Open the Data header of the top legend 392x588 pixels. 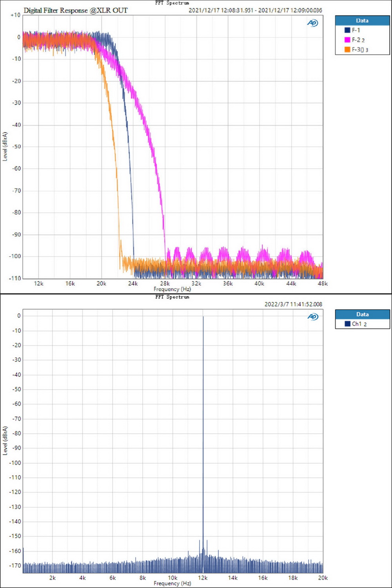coord(363,20)
